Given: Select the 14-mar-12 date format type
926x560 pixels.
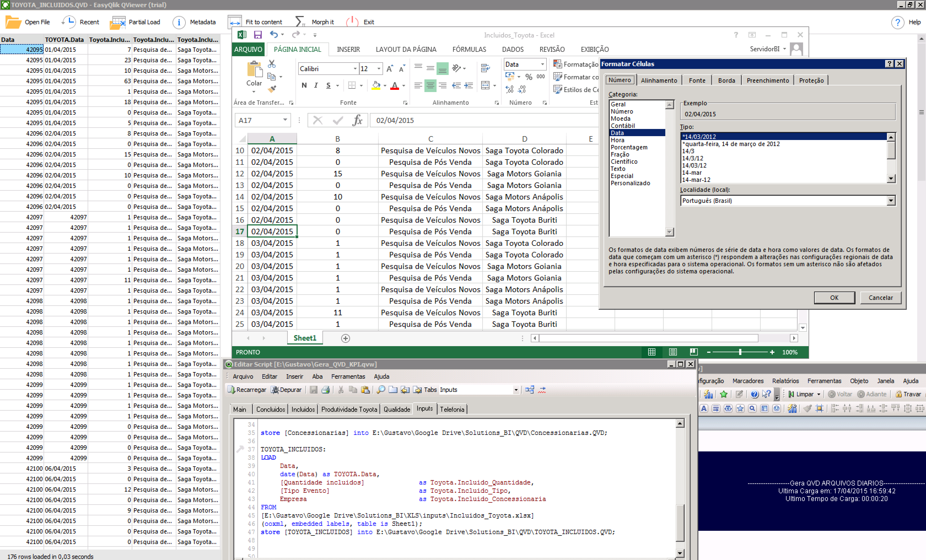Looking at the screenshot, I should point(696,180).
